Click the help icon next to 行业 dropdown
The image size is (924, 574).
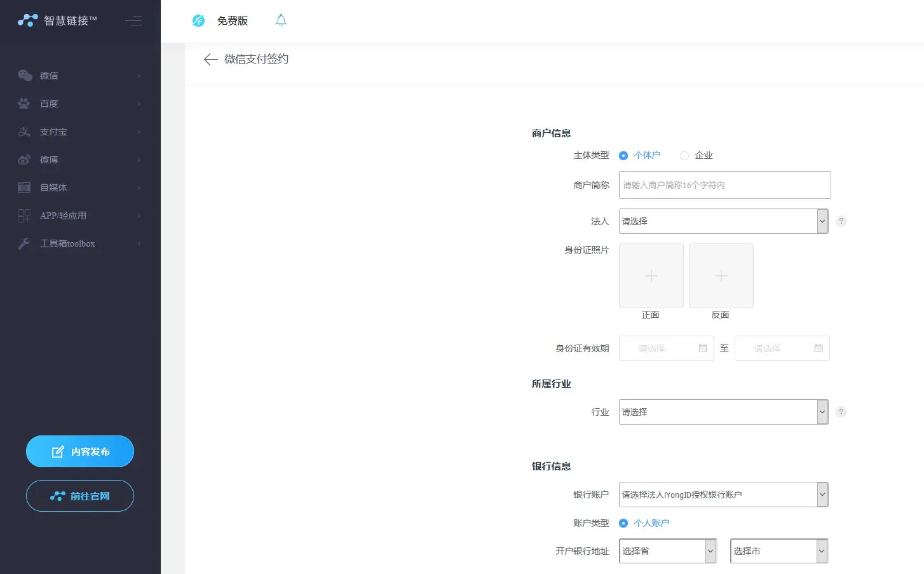coord(841,412)
